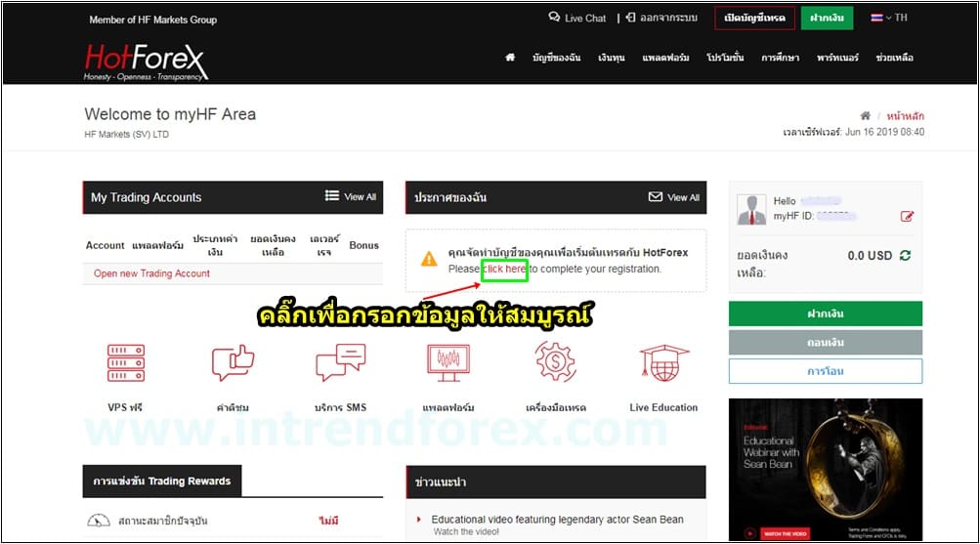Click the การโอน transfer button

(x=825, y=371)
